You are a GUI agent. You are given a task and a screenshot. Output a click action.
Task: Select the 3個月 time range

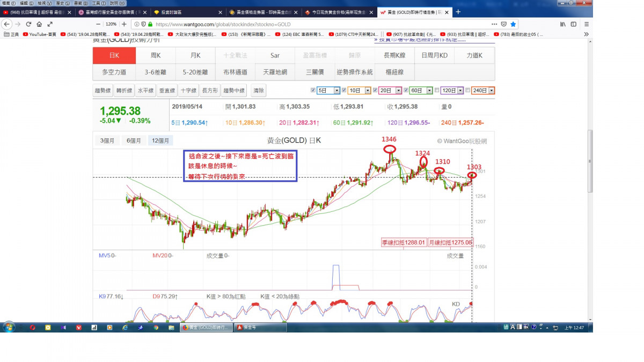pos(108,141)
